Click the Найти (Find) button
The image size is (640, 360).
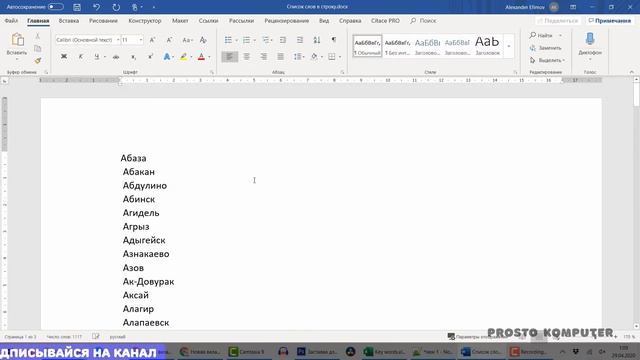click(541, 36)
